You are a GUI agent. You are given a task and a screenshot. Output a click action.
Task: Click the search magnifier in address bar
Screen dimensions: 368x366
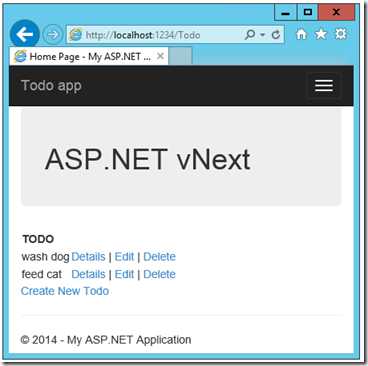coord(249,34)
